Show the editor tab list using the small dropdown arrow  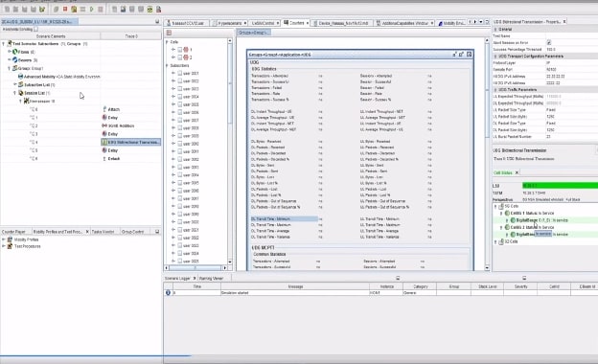click(481, 22)
